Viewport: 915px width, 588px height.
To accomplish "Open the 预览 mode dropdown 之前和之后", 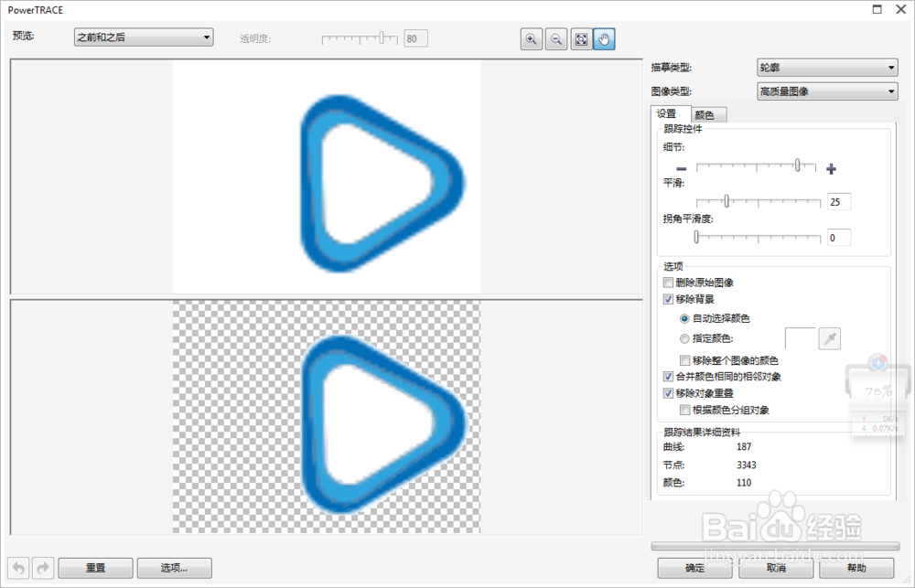I will click(x=144, y=37).
